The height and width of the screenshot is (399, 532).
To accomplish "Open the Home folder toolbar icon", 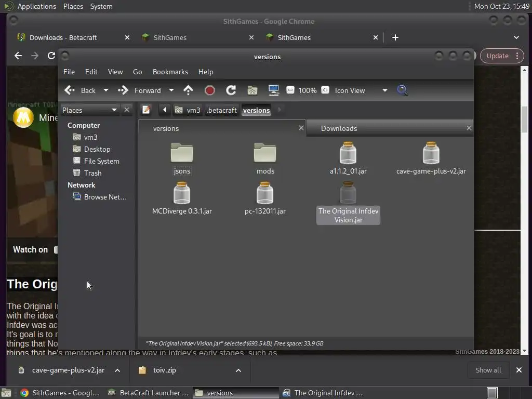I will [252, 90].
